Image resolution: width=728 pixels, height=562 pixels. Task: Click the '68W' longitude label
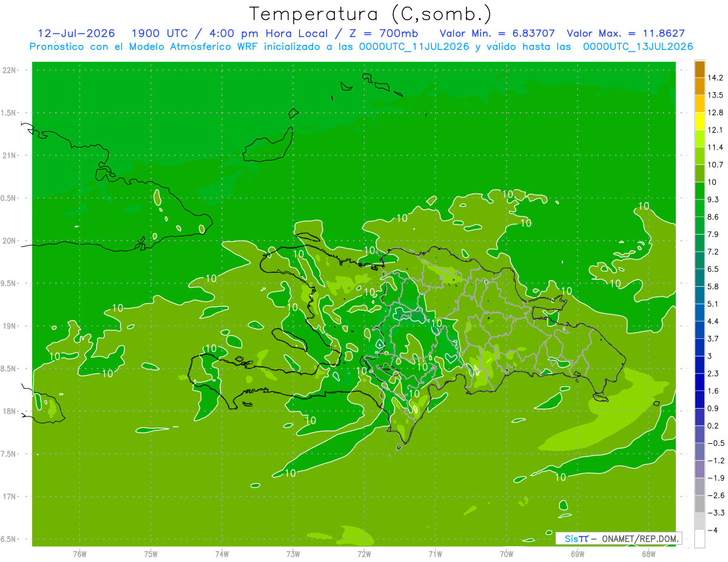pyautogui.click(x=648, y=554)
